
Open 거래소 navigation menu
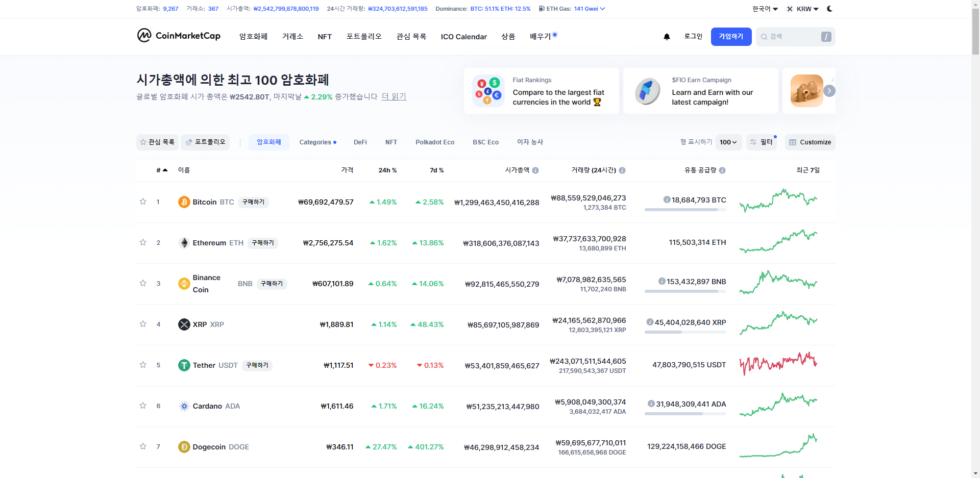click(x=292, y=37)
